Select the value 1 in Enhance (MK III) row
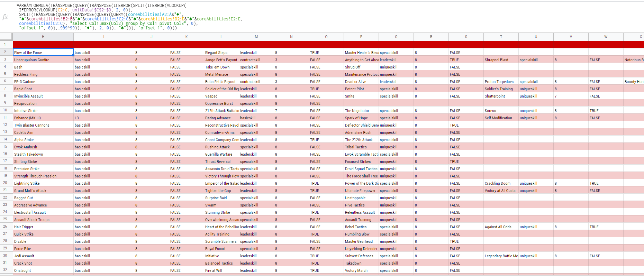Screen dimensions: 644x276 click(x=152, y=118)
